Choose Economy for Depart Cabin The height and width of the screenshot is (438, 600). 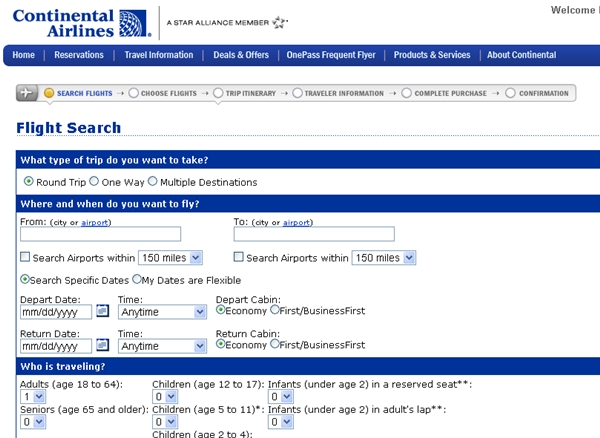(220, 310)
